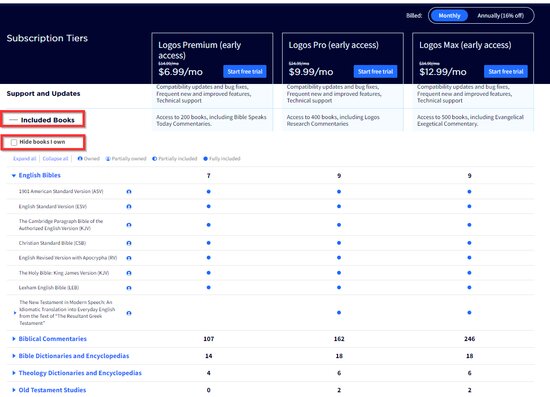Start free trial for Logos Pro
Screen dimensions: 550x397
375,72
